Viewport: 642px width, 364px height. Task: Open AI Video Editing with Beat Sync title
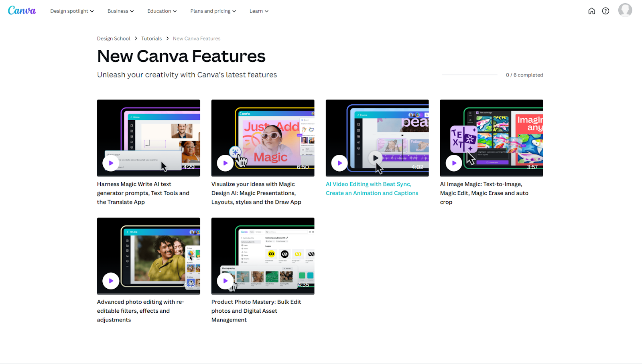point(372,189)
